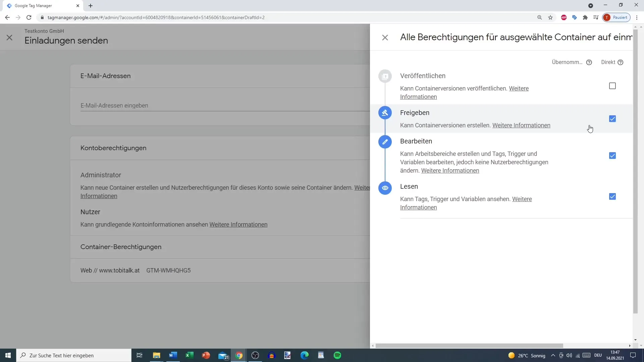
Task: Open Word from the taskbar
Action: pyautogui.click(x=173, y=355)
